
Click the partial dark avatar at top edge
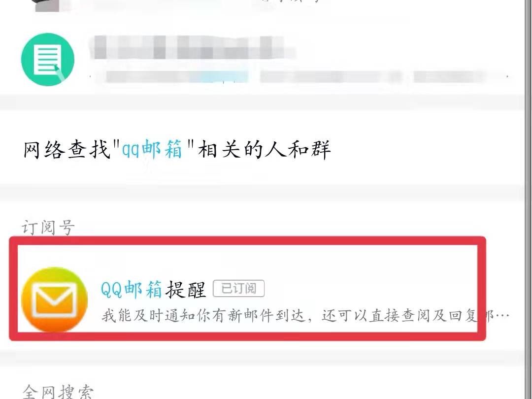[x=47, y=6]
